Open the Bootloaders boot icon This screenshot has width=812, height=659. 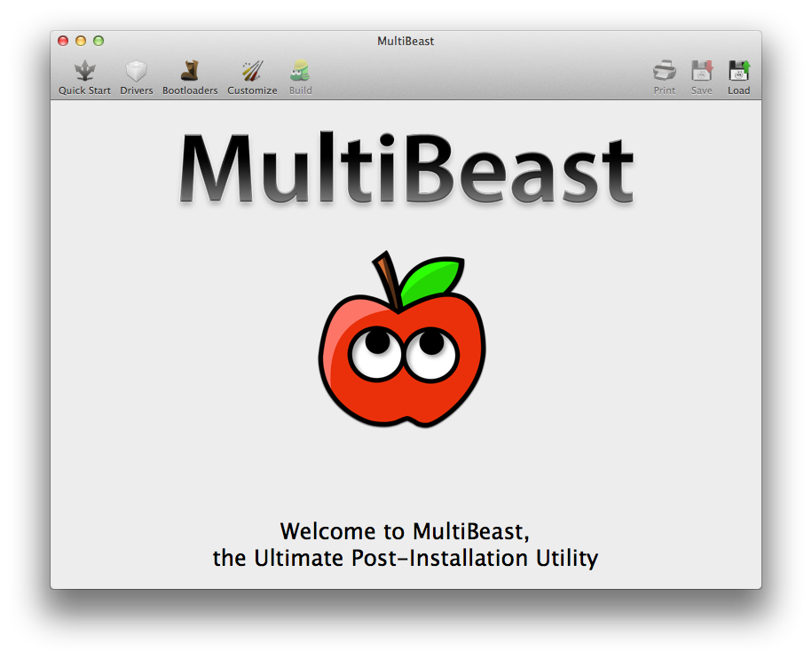190,72
